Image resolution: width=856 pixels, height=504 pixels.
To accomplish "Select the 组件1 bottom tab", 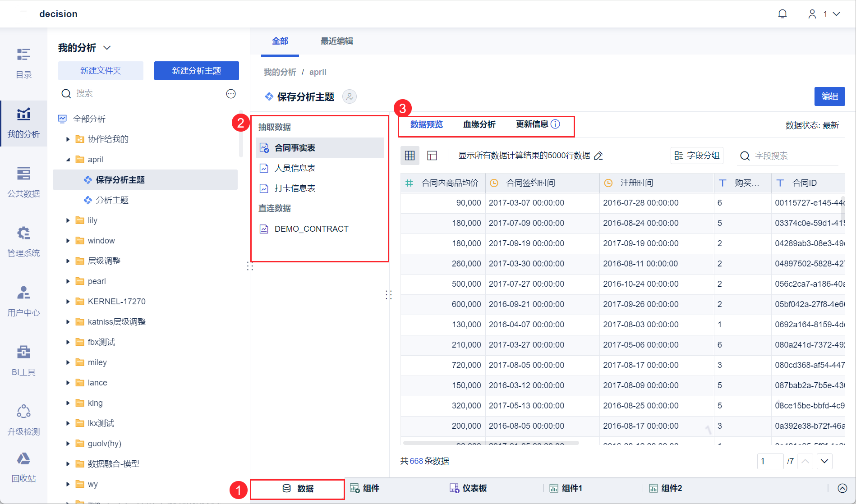I will pyautogui.click(x=566, y=488).
